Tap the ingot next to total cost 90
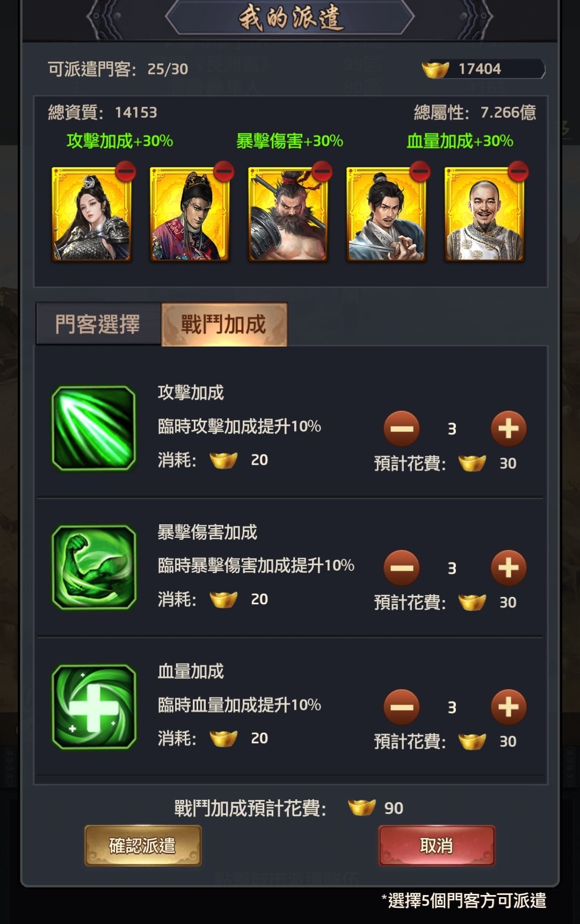 coord(362,807)
